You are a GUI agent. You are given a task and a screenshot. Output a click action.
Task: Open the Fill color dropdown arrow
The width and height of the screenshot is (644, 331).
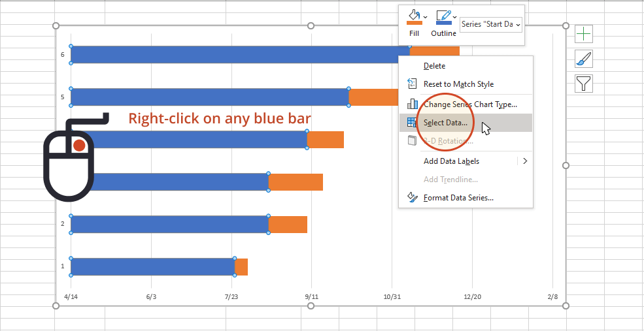point(425,17)
